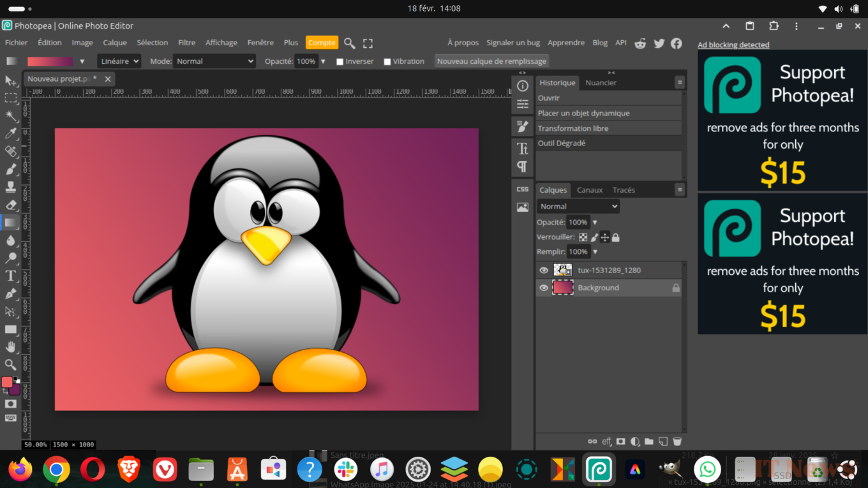Open the À propos link
The height and width of the screenshot is (488, 868).
click(463, 43)
